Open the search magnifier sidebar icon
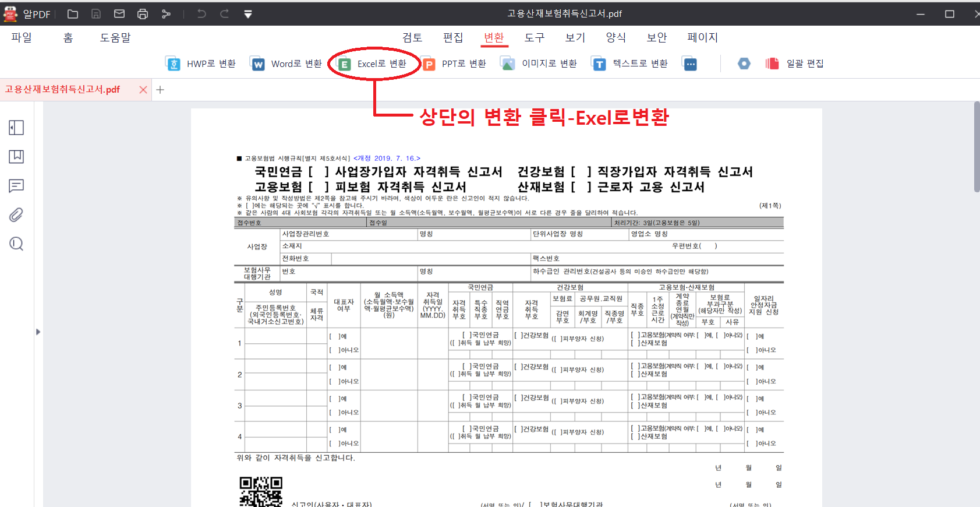 (16, 244)
